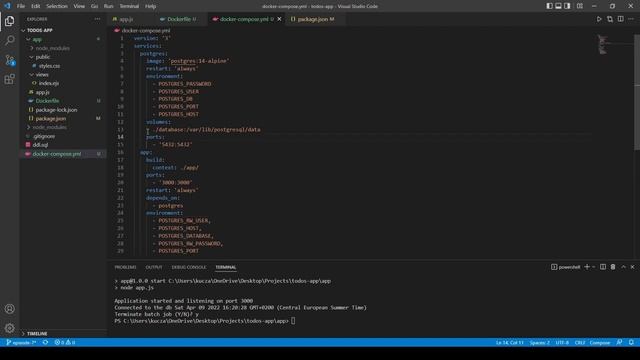Click errors and warnings count in status bar

65,342
